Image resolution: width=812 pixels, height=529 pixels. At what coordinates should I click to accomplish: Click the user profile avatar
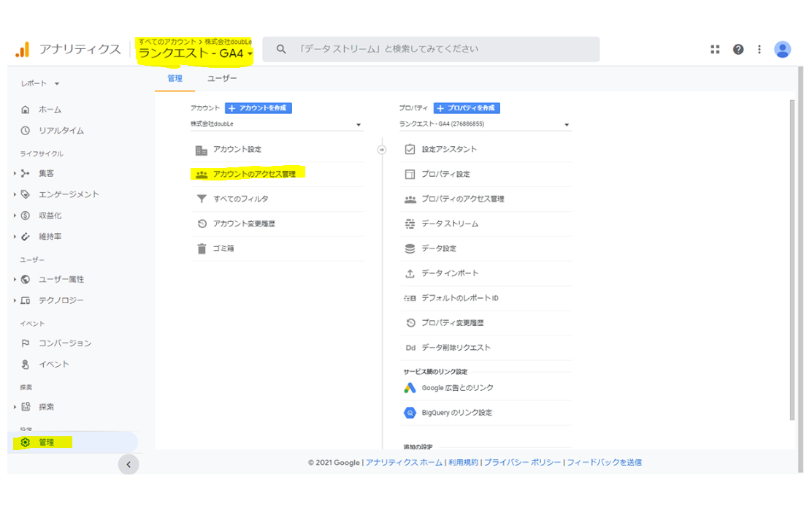[782, 49]
